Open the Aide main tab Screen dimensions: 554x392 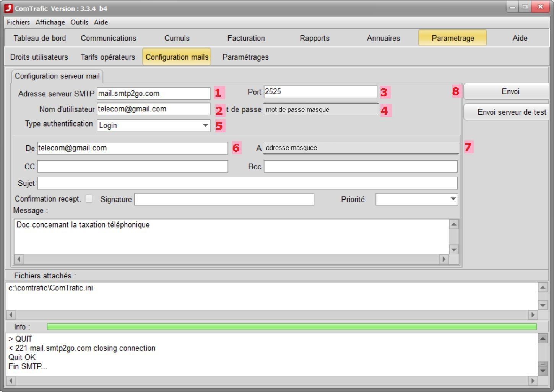click(x=520, y=38)
